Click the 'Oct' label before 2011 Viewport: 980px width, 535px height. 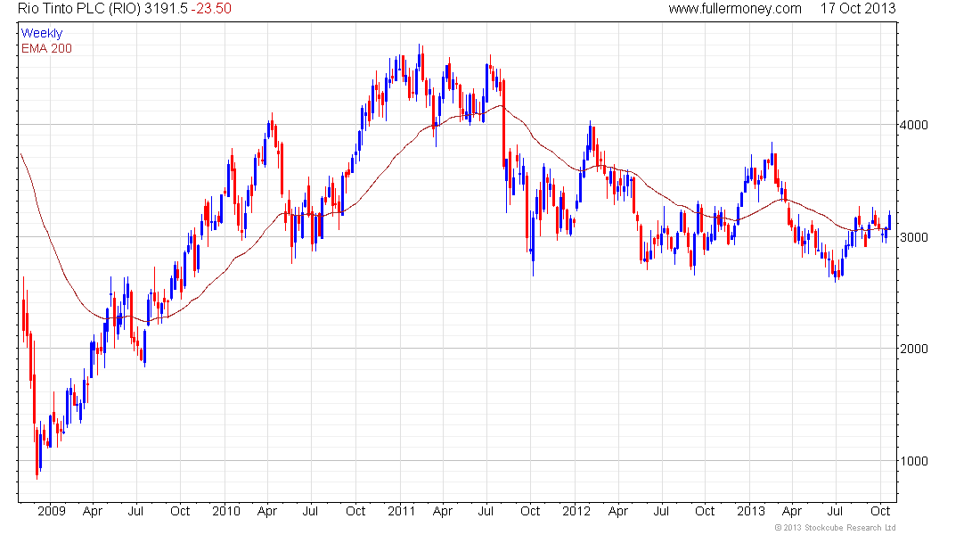(355, 511)
